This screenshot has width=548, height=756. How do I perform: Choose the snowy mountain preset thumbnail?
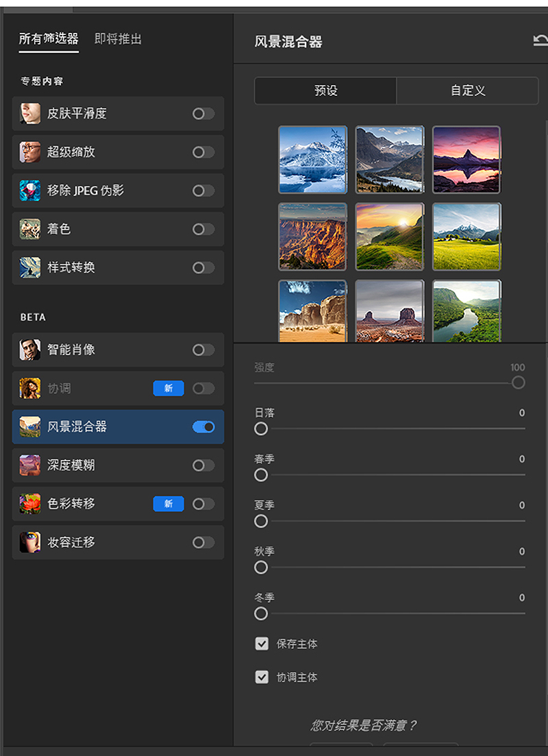[312, 160]
